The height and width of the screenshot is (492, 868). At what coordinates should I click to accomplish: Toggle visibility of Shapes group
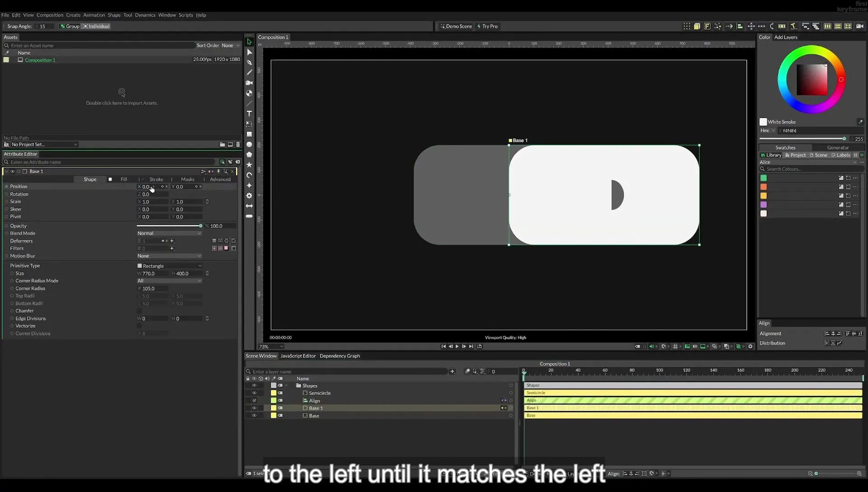[x=254, y=386]
